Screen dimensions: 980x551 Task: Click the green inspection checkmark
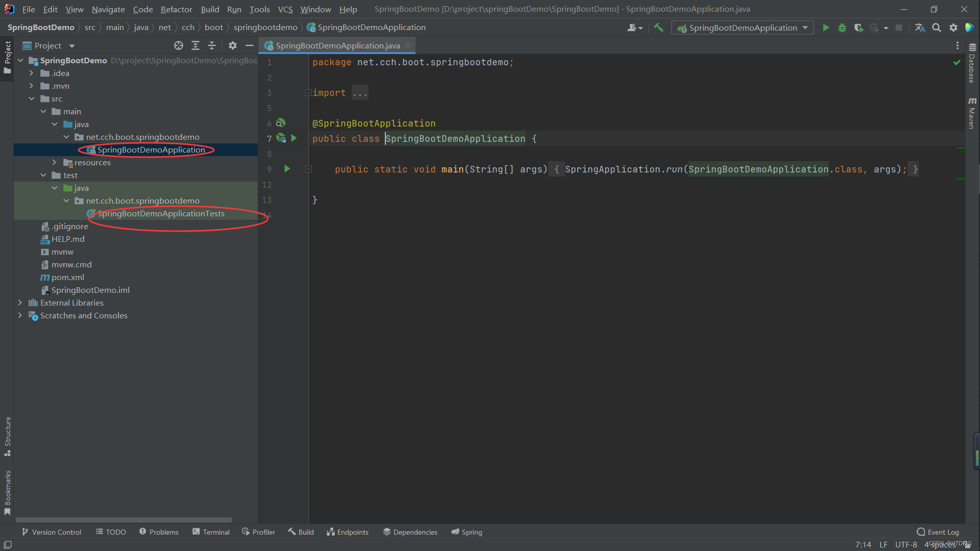point(957,62)
